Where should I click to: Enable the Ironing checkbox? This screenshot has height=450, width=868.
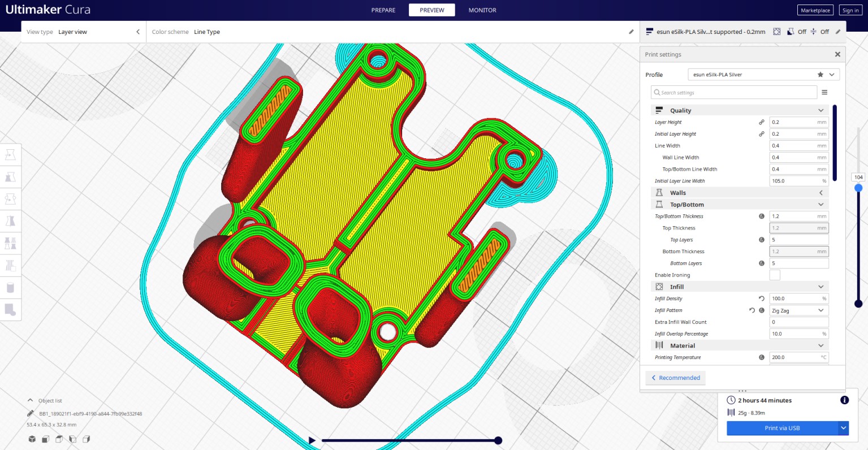[775, 275]
